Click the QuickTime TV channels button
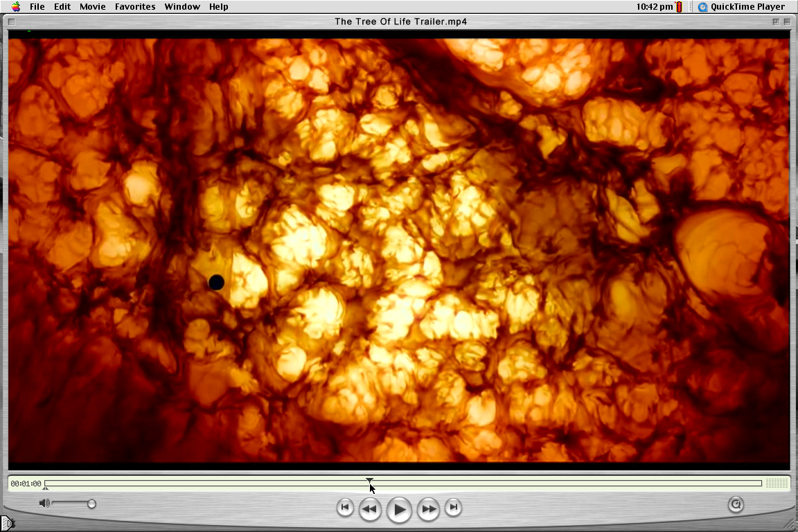Image resolution: width=798 pixels, height=532 pixels. click(x=736, y=504)
